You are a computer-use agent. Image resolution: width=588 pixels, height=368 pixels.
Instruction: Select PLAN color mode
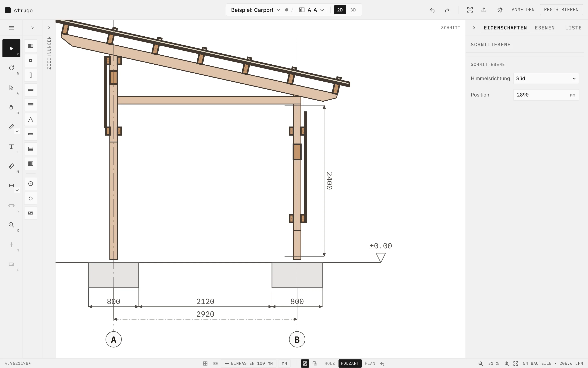click(x=370, y=363)
